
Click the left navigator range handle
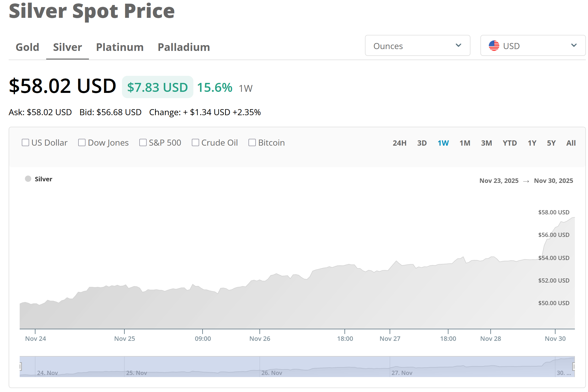click(x=20, y=366)
